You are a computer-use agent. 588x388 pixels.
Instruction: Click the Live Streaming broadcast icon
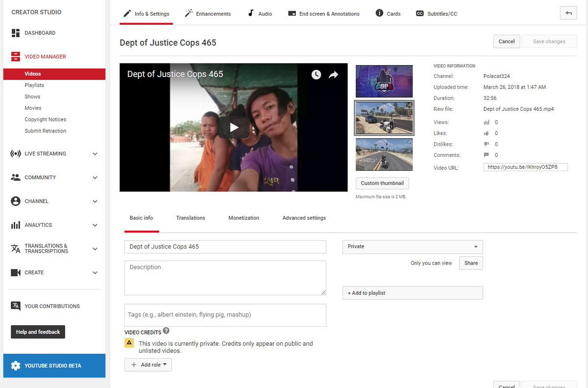(x=16, y=154)
